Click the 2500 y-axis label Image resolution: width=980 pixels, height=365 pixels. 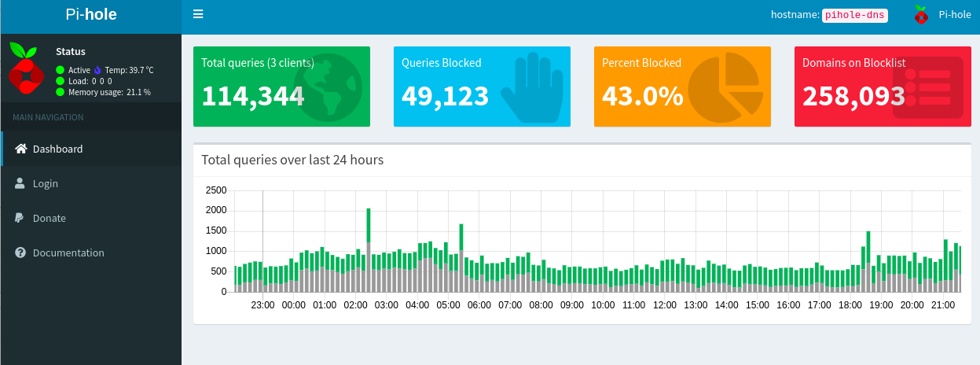pos(215,190)
